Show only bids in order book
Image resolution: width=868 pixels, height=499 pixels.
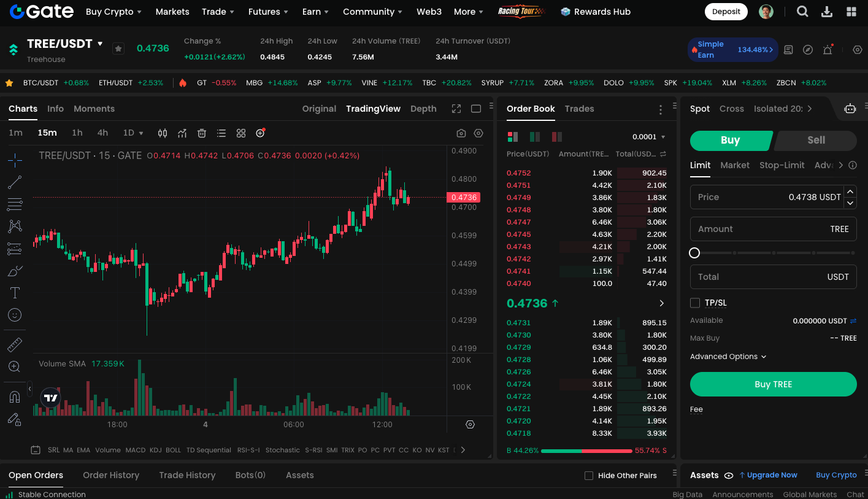535,136
